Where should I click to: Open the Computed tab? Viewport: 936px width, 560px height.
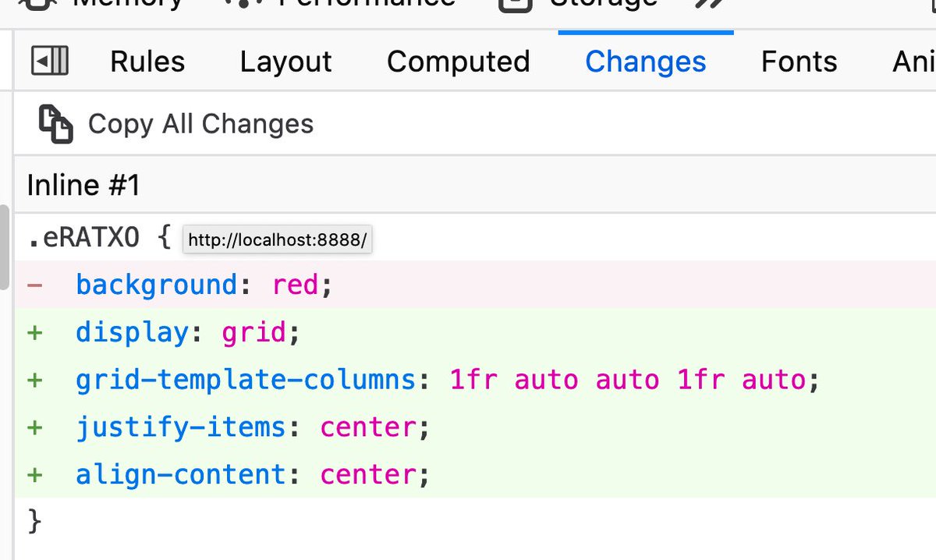click(458, 62)
